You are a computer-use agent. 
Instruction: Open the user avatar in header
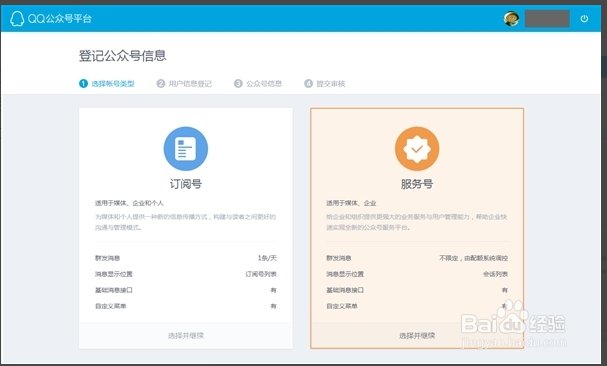click(511, 19)
